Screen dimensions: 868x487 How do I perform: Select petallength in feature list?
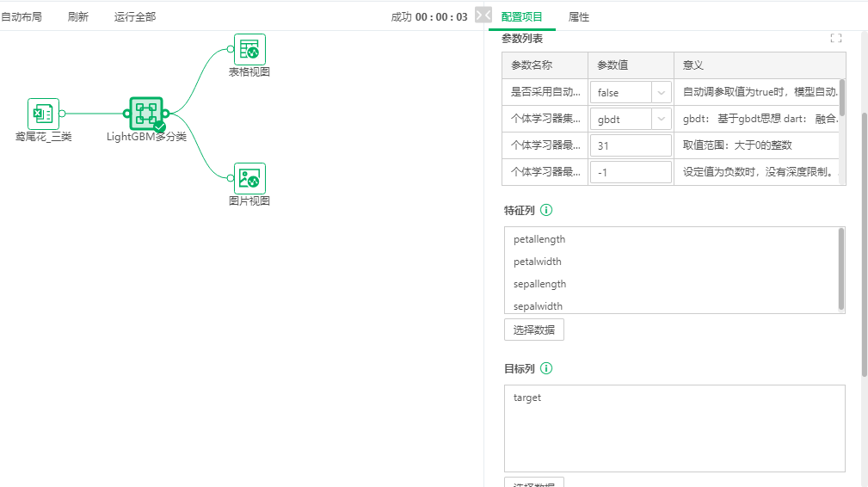(539, 239)
